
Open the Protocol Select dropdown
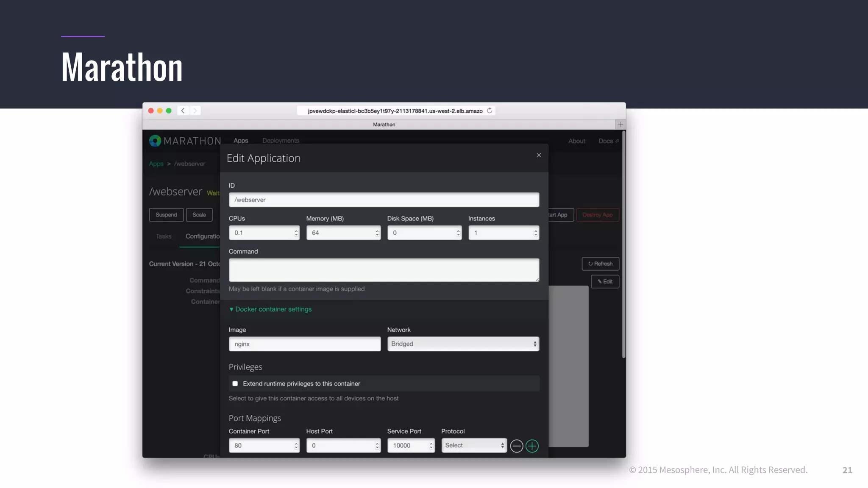474,446
